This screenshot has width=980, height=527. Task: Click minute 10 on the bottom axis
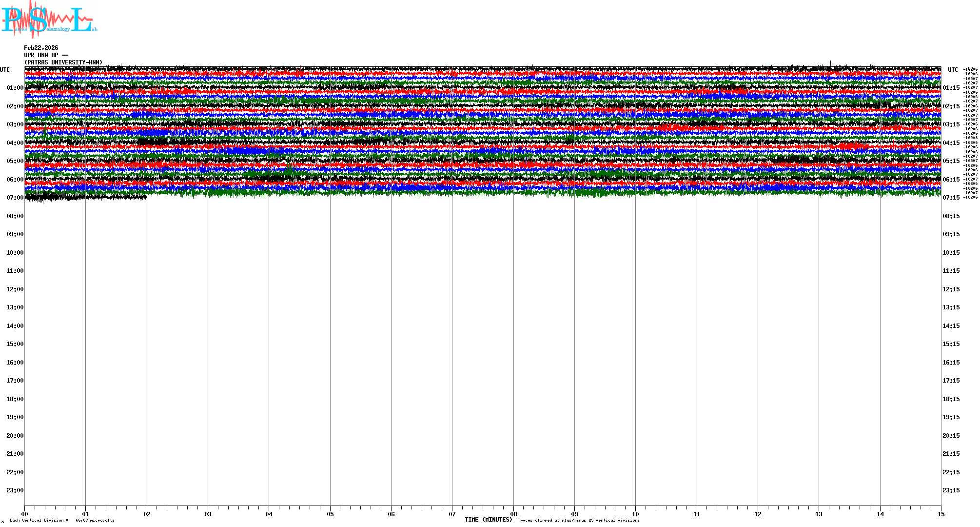(x=635, y=514)
